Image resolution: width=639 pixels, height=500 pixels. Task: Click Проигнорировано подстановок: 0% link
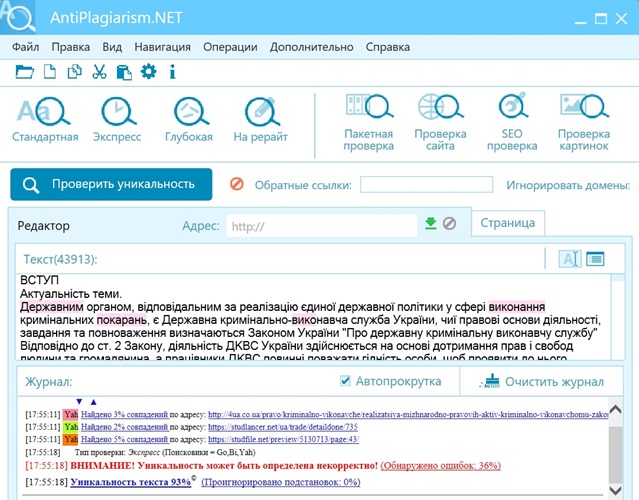pos(281,482)
